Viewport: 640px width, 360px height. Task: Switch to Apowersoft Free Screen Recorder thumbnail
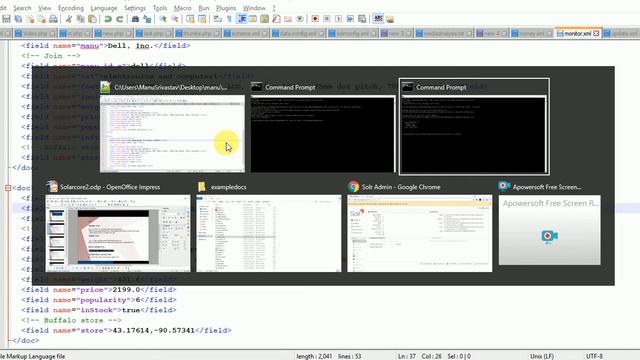549,230
